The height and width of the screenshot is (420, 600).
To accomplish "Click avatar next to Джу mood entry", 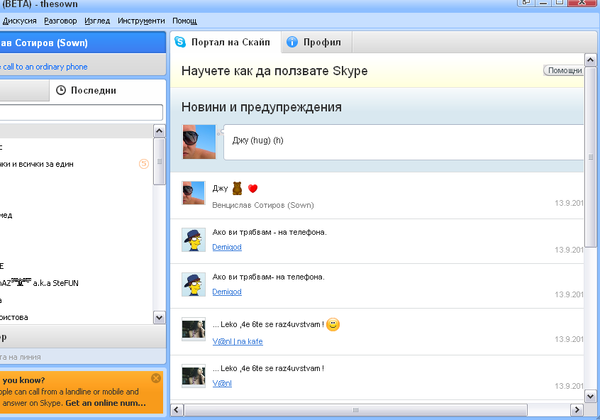I will 193,193.
